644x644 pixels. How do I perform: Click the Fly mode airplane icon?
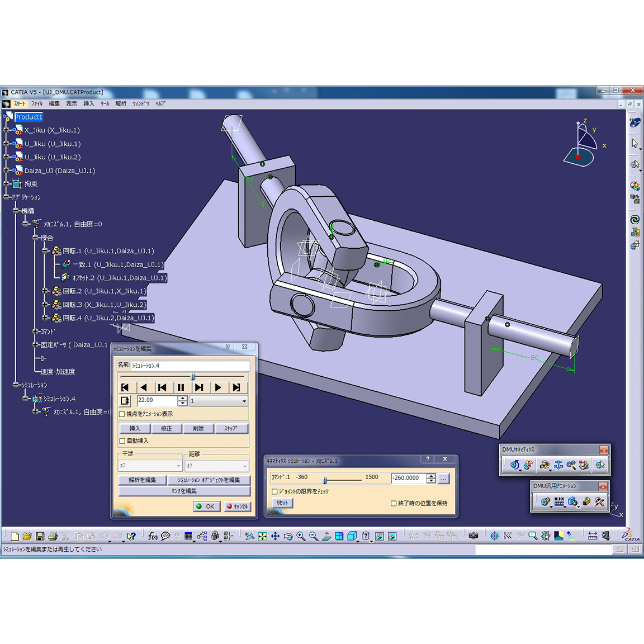pos(249,536)
